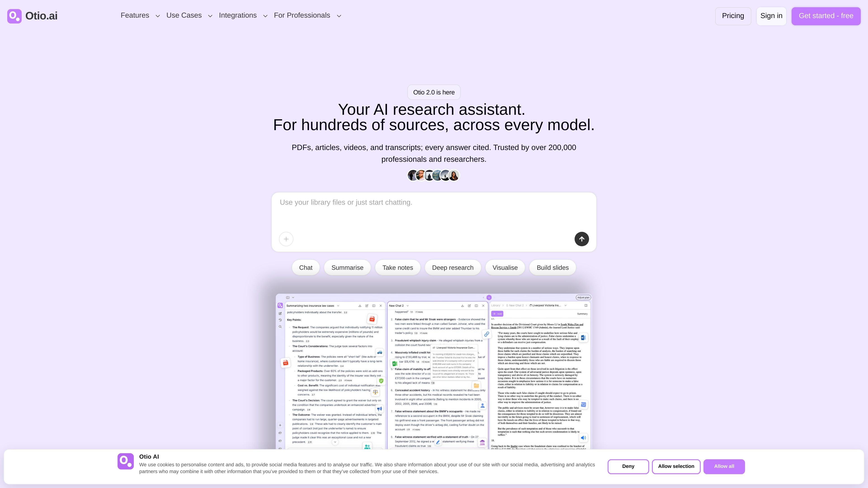Open the layout chevron beside the sidebar icon
This screenshot has width=868, height=488.
point(293,297)
